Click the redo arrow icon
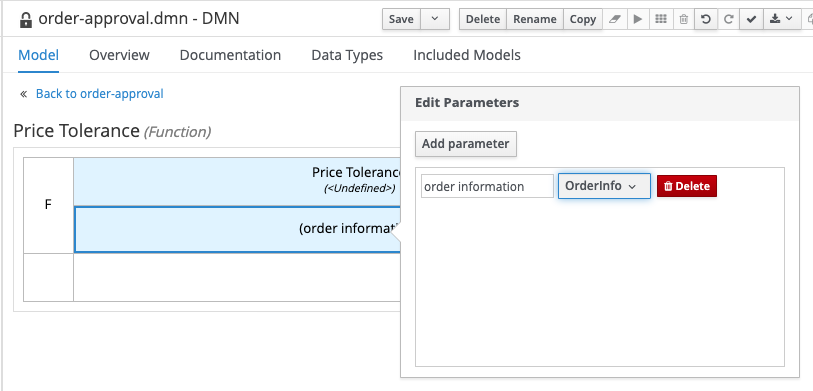Image resolution: width=813 pixels, height=391 pixels. click(728, 19)
